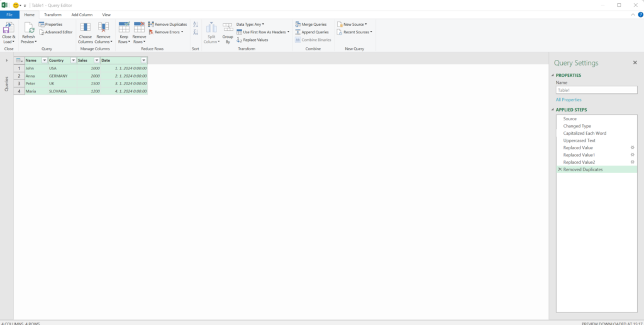Select the Sales value 1500
This screenshot has width=644, height=325.
click(89, 84)
